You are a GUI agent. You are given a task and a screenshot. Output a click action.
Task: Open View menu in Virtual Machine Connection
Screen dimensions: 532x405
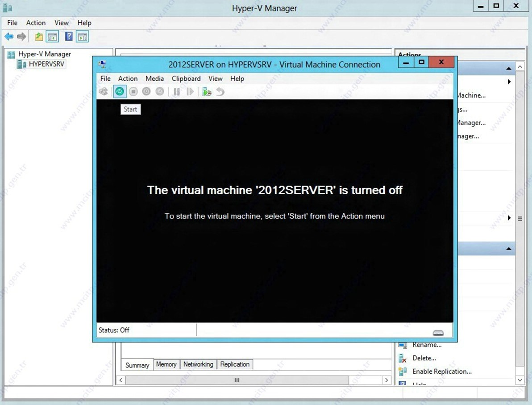point(216,79)
